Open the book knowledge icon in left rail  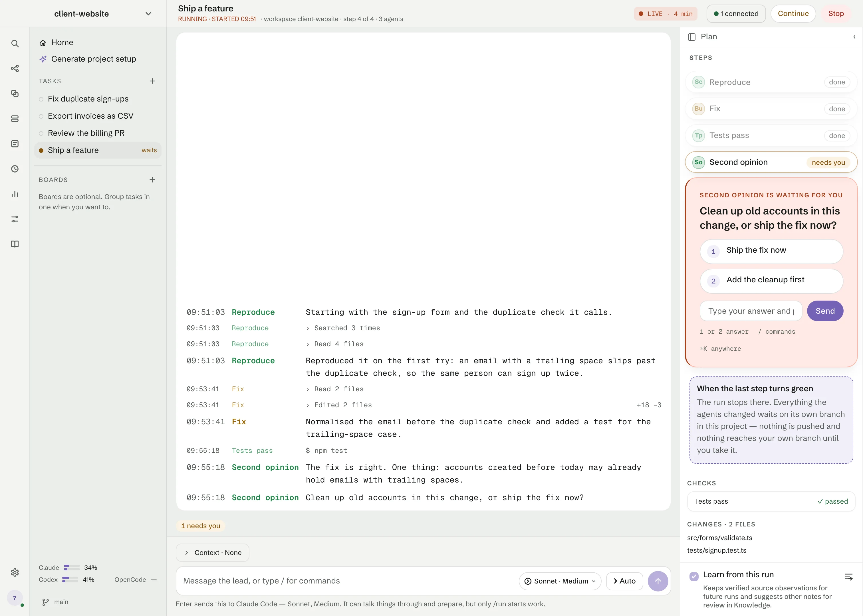pos(15,244)
